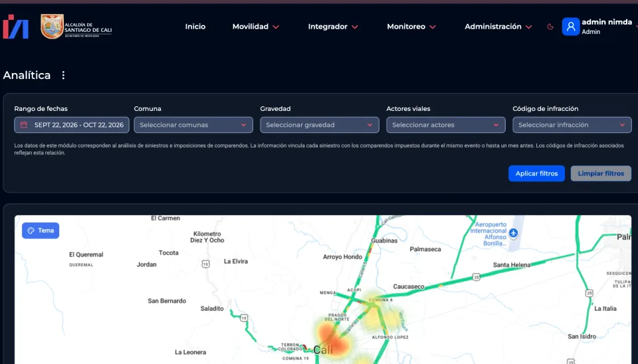Open the Integrador menu
Image resolution: width=638 pixels, height=364 pixels.
(x=333, y=27)
